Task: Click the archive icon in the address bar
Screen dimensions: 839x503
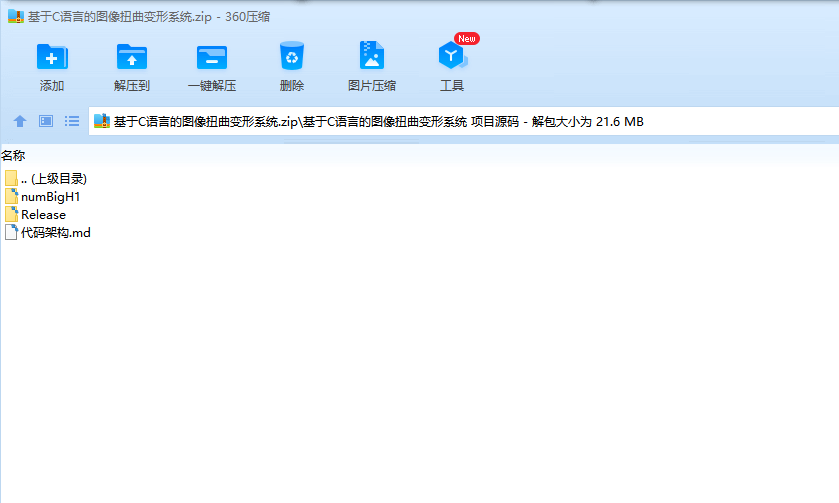Action: (x=102, y=121)
